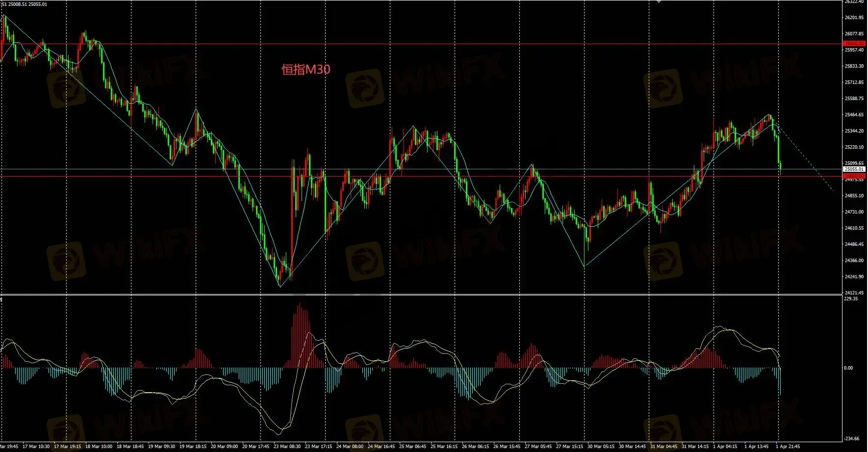Viewport: 868px width, 452px height.
Task: Click the 31 Mar 14:15 time axis label
Action: [695, 447]
